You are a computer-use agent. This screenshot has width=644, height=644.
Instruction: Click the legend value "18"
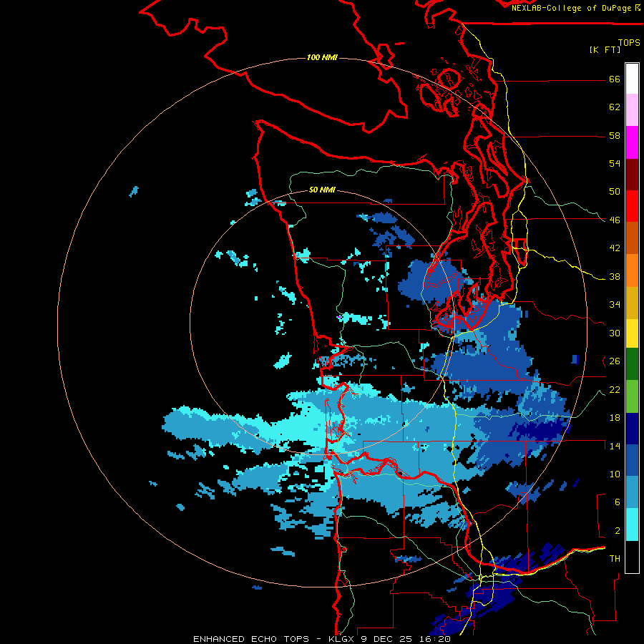(x=615, y=418)
